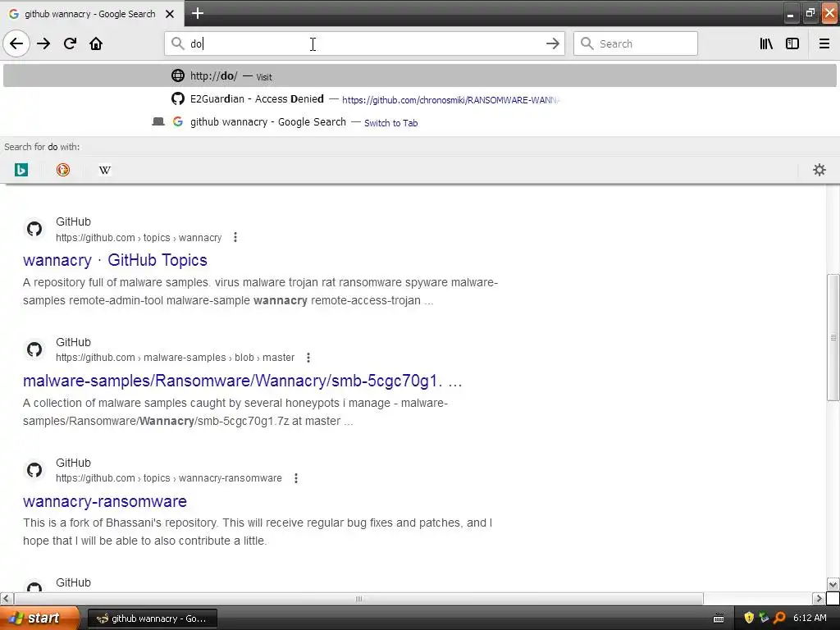
Task: Choose the 'github wannacry - Google Search' Switch to Tab suggestion
Action: (x=420, y=122)
